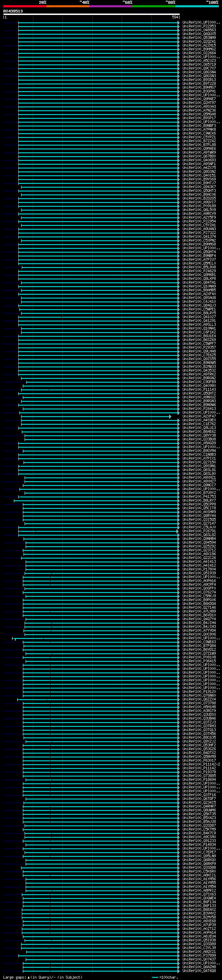Click the Large gaps legend text
This screenshot has width=222, height=980.
(42, 977)
